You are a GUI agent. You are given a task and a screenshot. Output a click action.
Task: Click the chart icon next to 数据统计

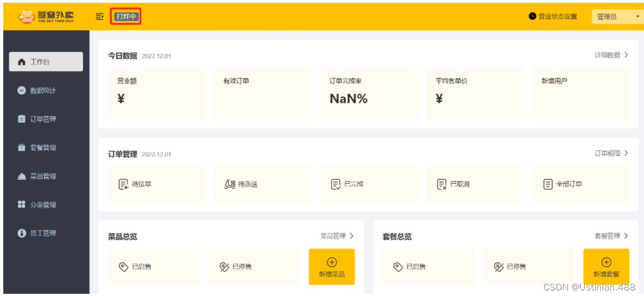pos(22,90)
